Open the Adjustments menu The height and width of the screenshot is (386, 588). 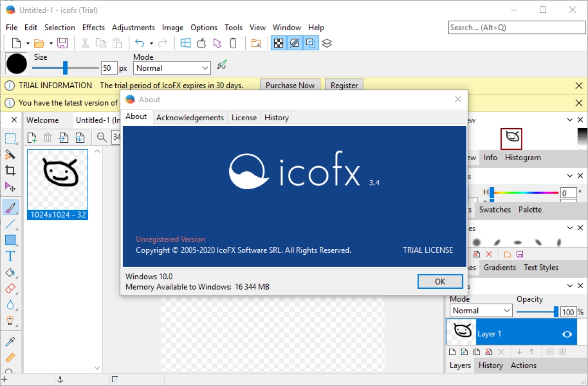click(x=134, y=28)
